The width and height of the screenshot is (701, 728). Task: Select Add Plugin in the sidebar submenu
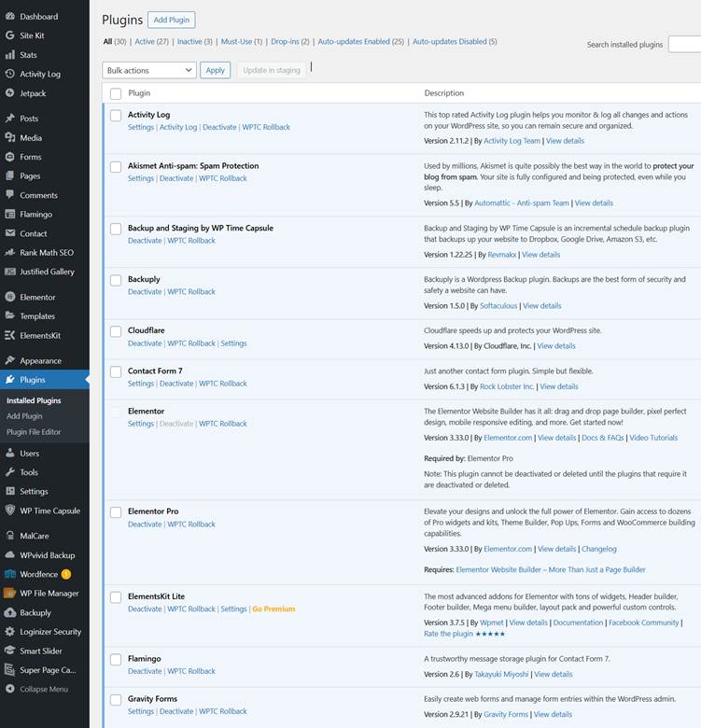[x=24, y=416]
